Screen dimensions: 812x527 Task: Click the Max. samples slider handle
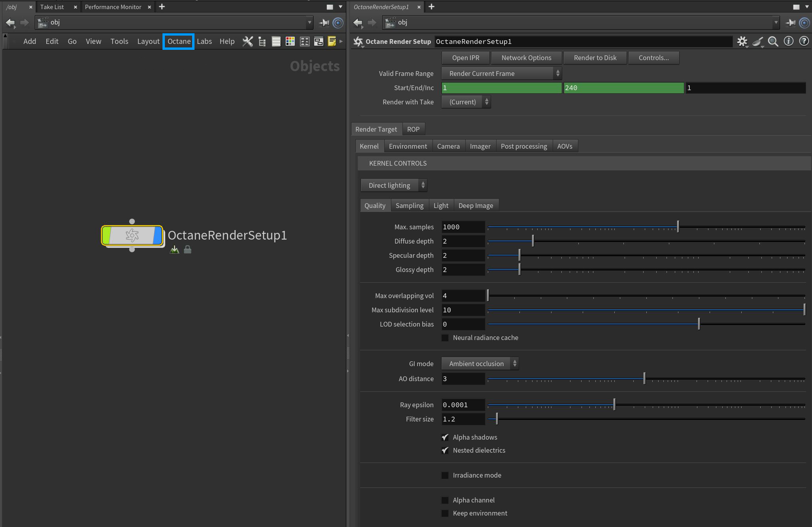(678, 227)
